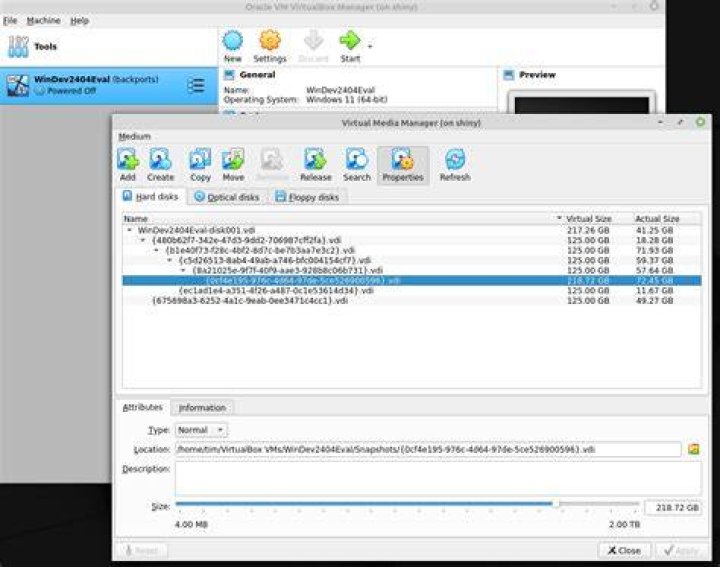This screenshot has width=720, height=567.
Task: Click the Search media icon
Action: pos(357,159)
